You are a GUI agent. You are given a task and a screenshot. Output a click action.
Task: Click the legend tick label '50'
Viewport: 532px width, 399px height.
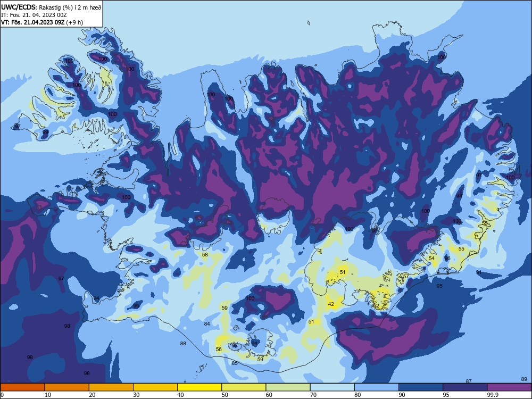225,395
